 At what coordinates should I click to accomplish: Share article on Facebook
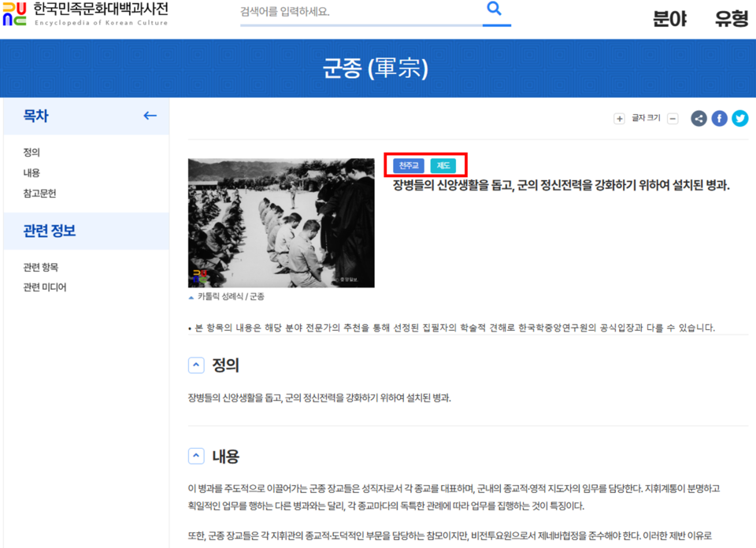[x=719, y=119]
